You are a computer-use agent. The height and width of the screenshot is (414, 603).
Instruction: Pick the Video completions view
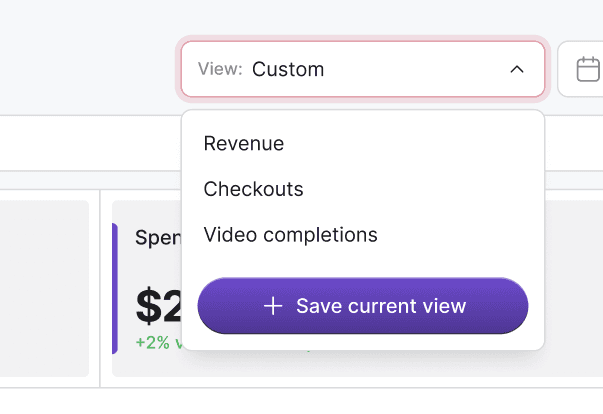[290, 235]
